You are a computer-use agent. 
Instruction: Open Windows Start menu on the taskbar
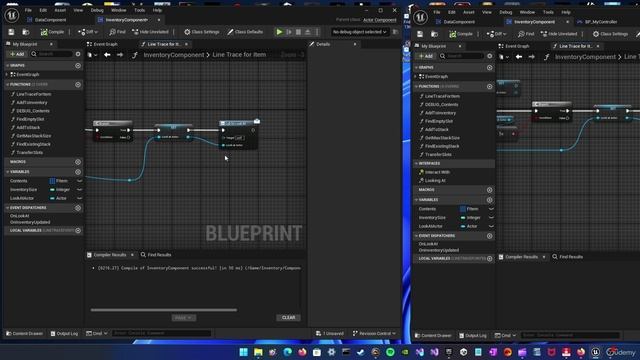pos(244,352)
